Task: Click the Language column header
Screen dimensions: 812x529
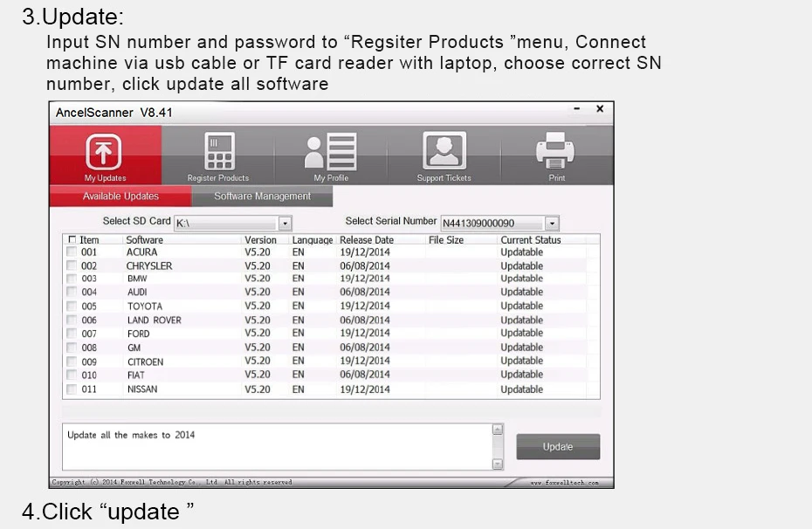Action: (x=313, y=240)
